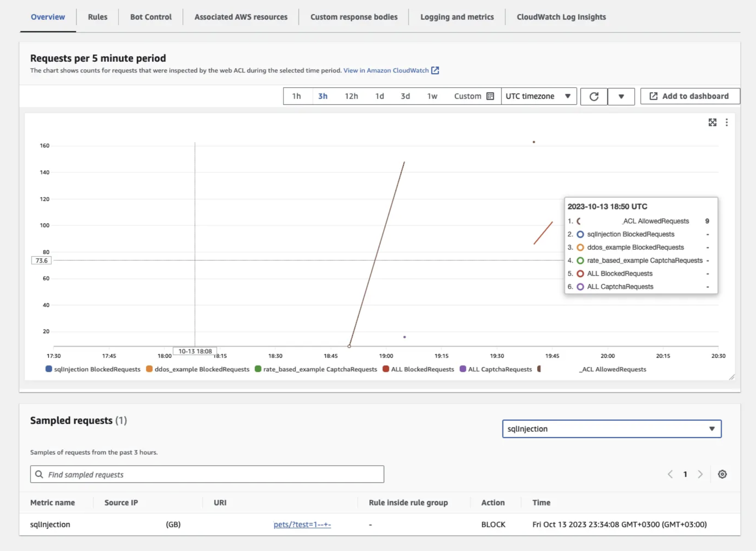Toggle ddos_example BlockedRequests legend swatch
The height and width of the screenshot is (551, 756).
pos(149,369)
